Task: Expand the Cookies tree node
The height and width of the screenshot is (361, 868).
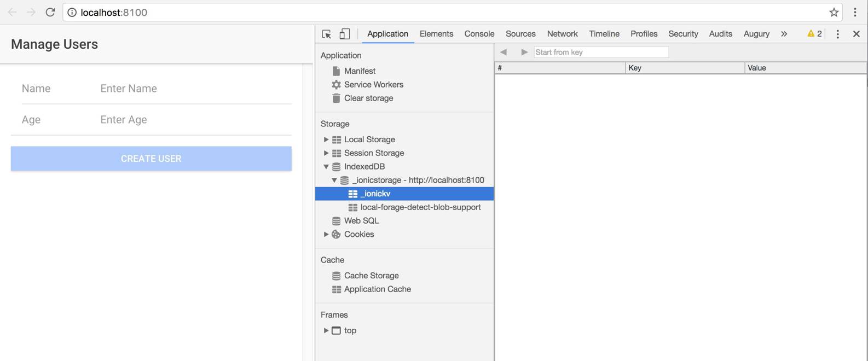Action: coord(326,235)
